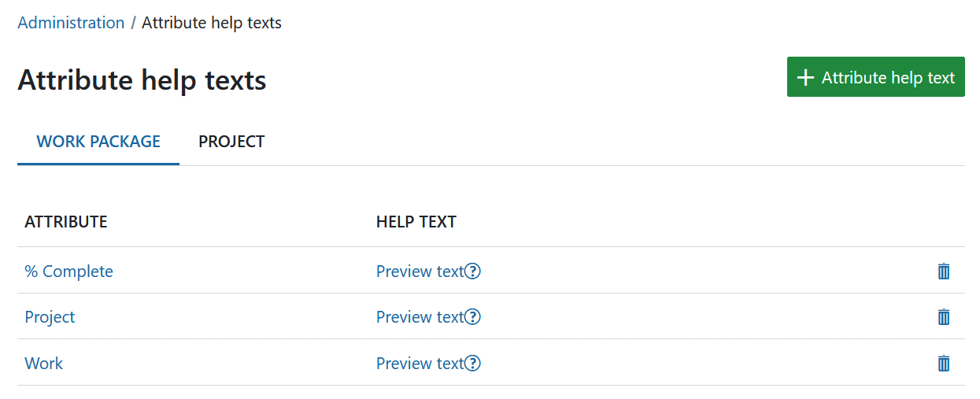Delete the Work attribute help text
Screen dimensions: 980x399
[x=944, y=364]
